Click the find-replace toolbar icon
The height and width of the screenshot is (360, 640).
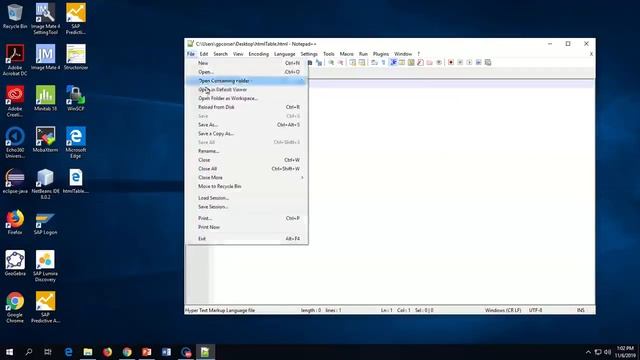[x=319, y=62]
